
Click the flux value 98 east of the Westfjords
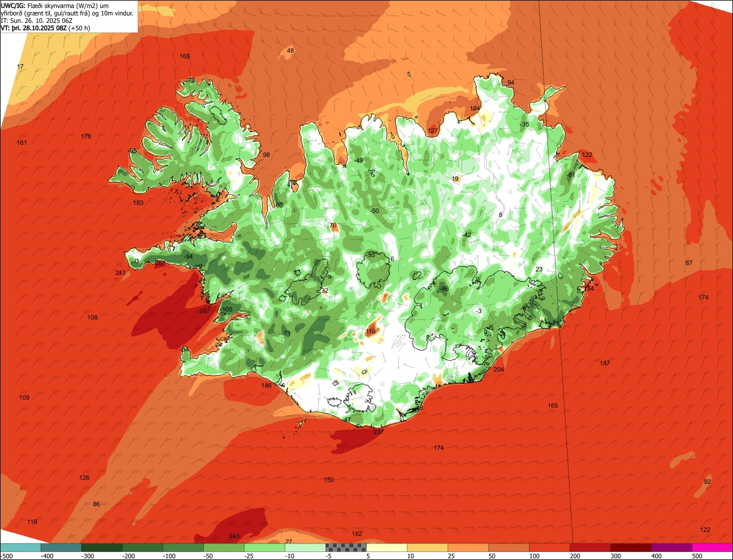click(266, 155)
